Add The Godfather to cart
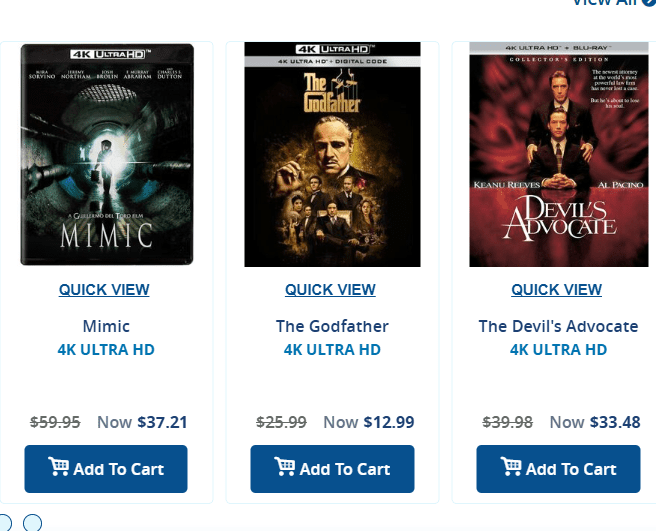 click(x=332, y=469)
